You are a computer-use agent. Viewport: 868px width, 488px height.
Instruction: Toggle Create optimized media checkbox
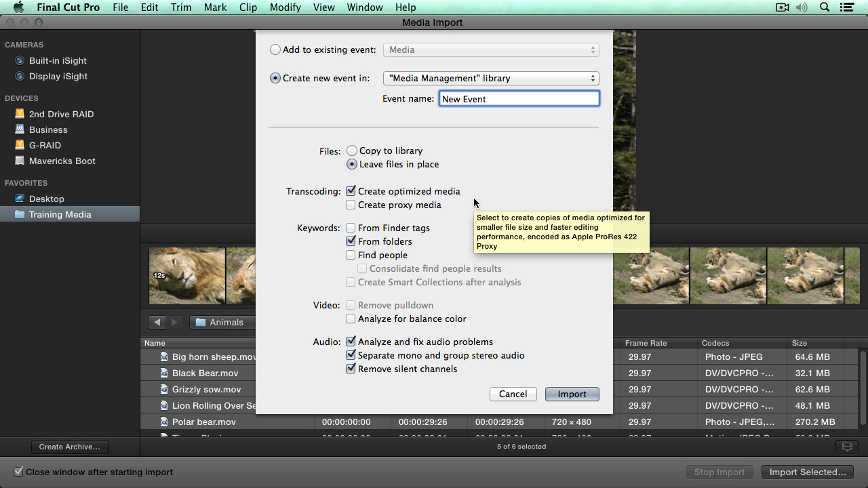pyautogui.click(x=351, y=191)
